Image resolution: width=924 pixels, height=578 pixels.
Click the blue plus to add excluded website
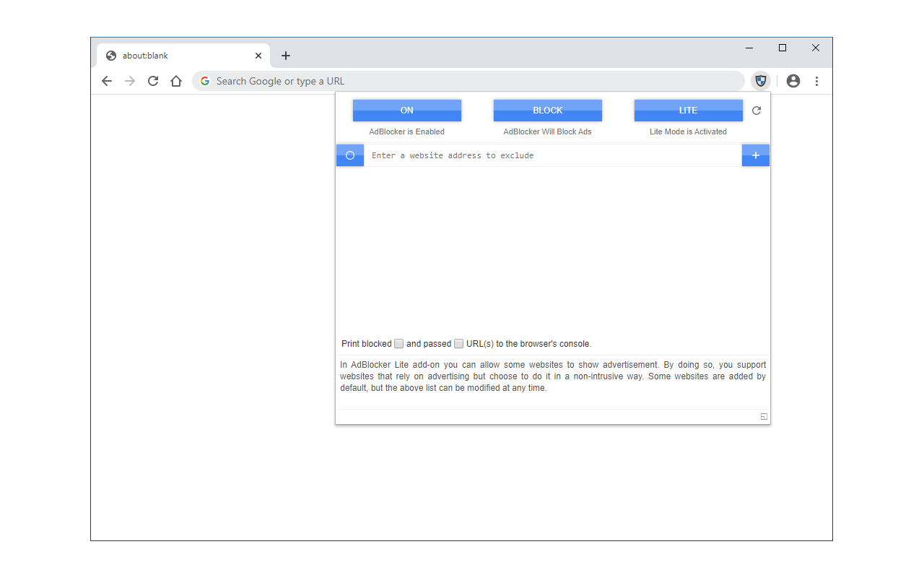755,155
